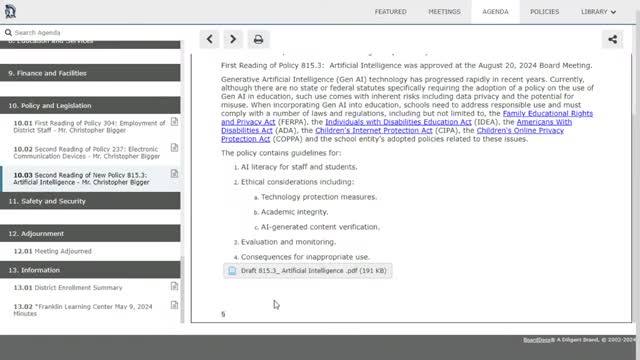Go to previous agenda item arrow
The image size is (640, 360).
209,39
